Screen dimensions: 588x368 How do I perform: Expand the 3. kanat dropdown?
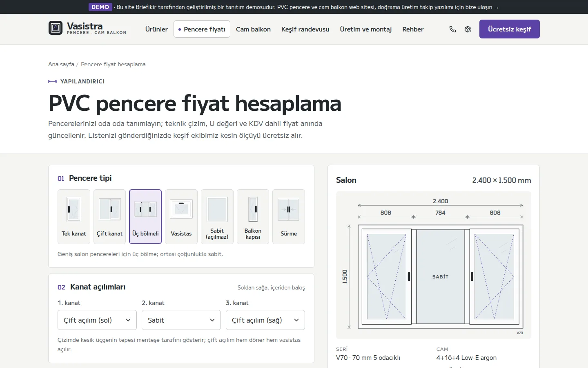(x=265, y=320)
